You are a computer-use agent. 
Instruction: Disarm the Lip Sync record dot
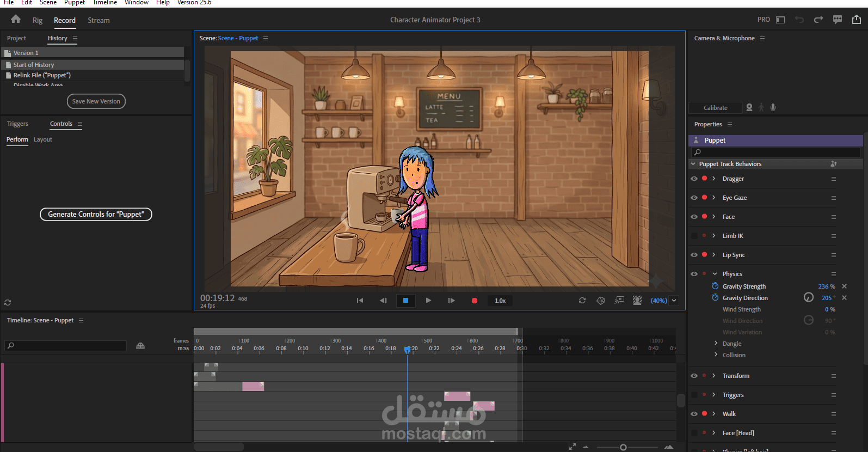point(704,254)
